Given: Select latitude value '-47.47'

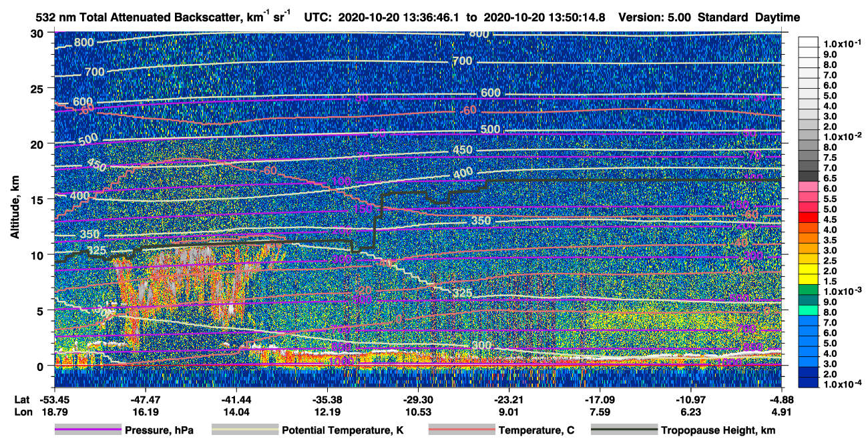Looking at the screenshot, I should (x=146, y=400).
